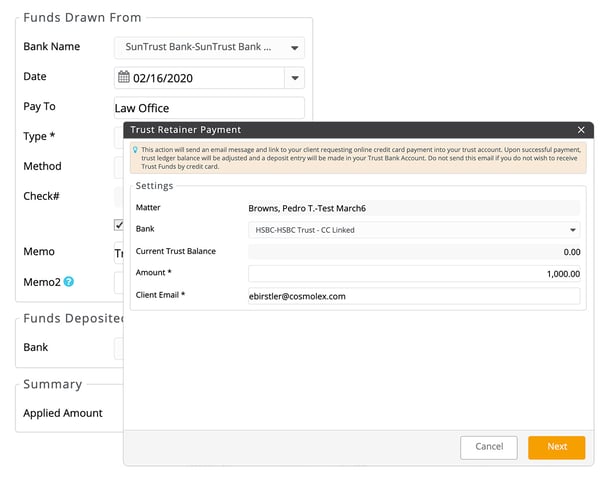Click the date text 02/16/2020
610x499 pixels.
[163, 78]
